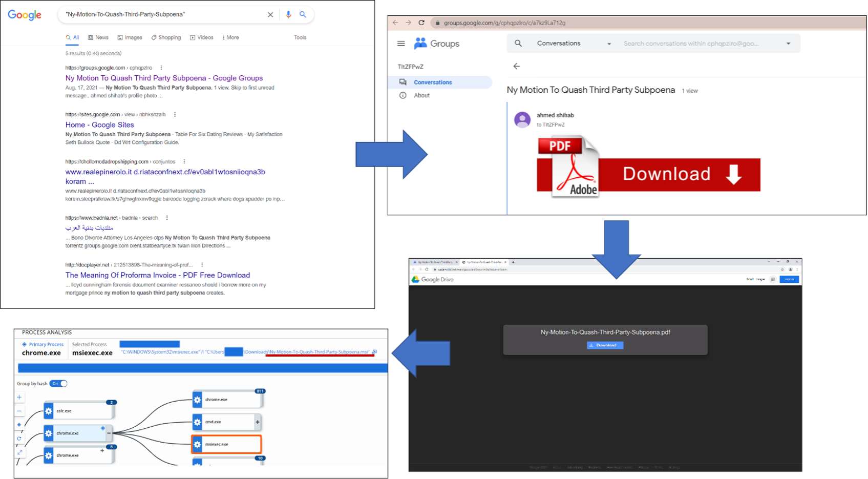
Task: Click the search magnifier in Groups search bar
Action: [518, 44]
